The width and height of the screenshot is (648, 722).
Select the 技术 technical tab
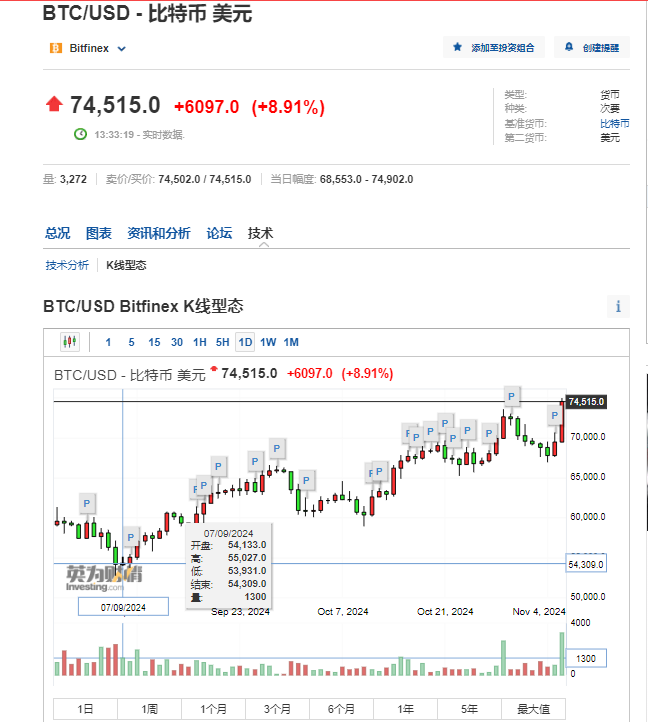[x=261, y=233]
